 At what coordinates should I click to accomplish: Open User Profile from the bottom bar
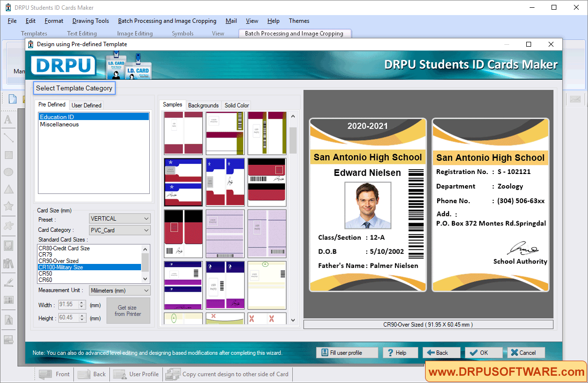point(136,374)
